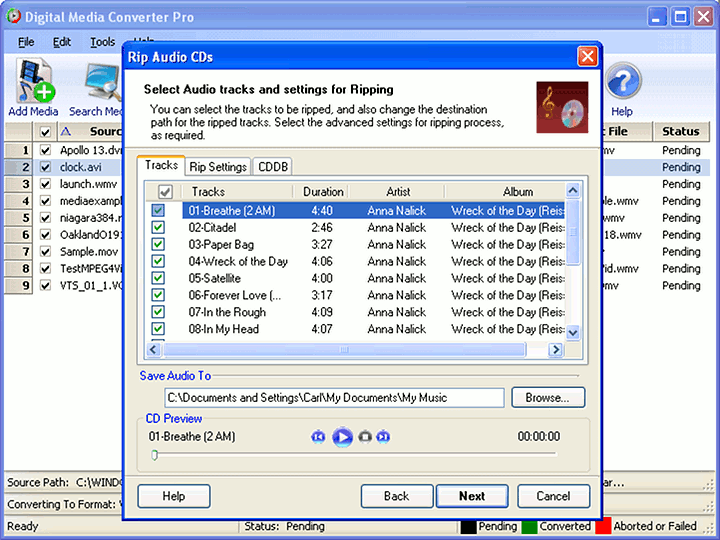The width and height of the screenshot is (720, 540).
Task: Click Save Audio To path field
Action: tap(334, 398)
